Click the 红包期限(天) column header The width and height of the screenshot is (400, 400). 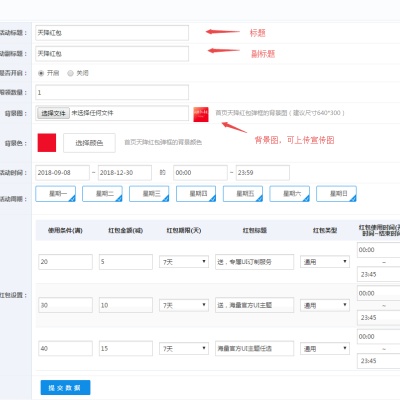[x=184, y=230]
